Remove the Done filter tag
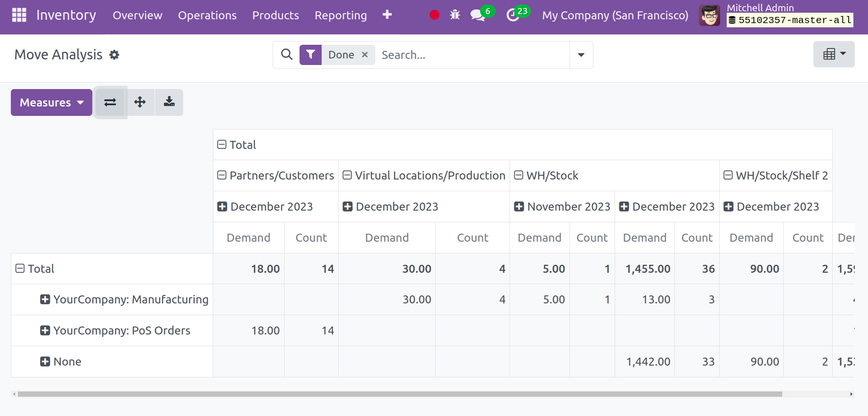This screenshot has height=416, width=868. 365,55
